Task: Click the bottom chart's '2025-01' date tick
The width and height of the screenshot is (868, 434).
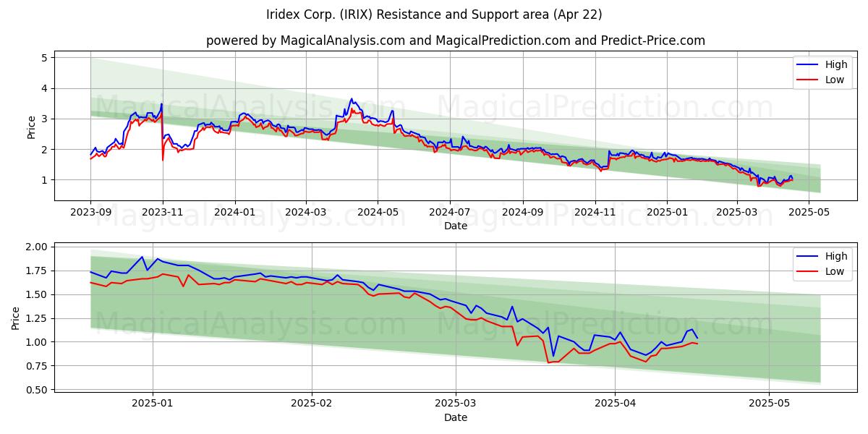Action: 153,404
